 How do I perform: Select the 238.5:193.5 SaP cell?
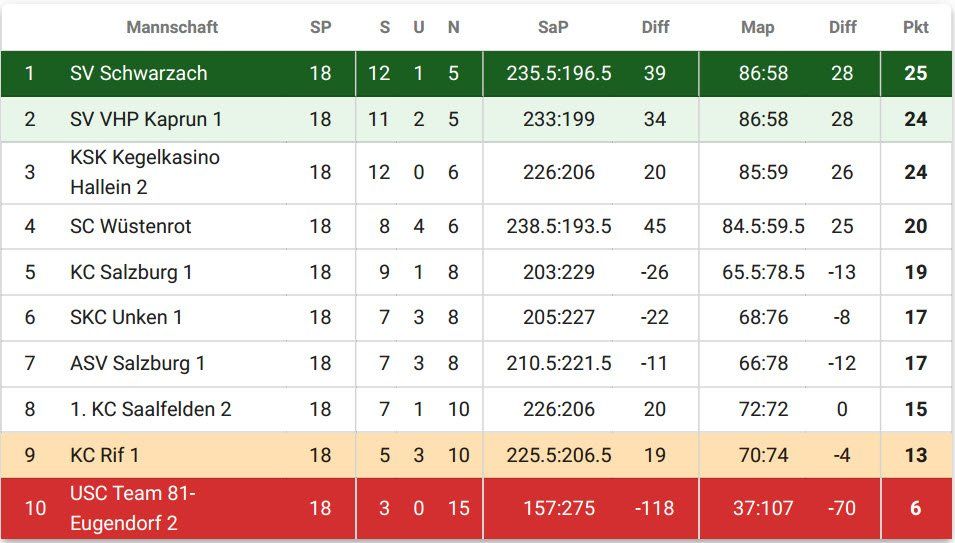pyautogui.click(x=559, y=226)
